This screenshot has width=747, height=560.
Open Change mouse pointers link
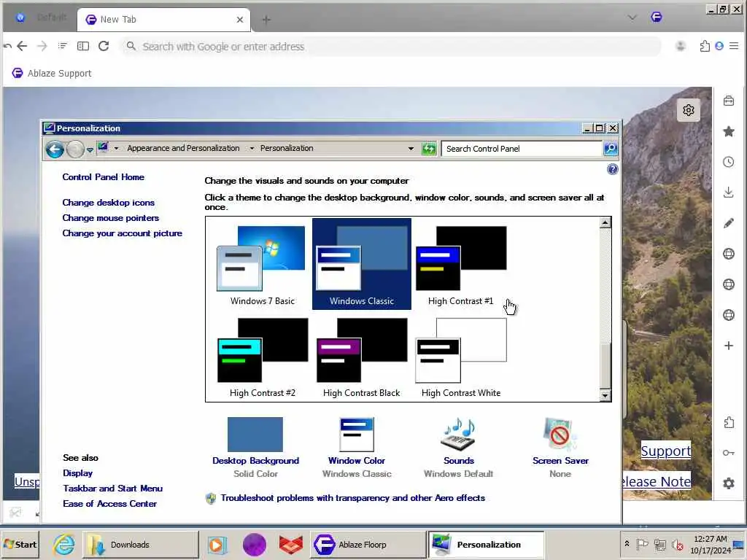(111, 218)
